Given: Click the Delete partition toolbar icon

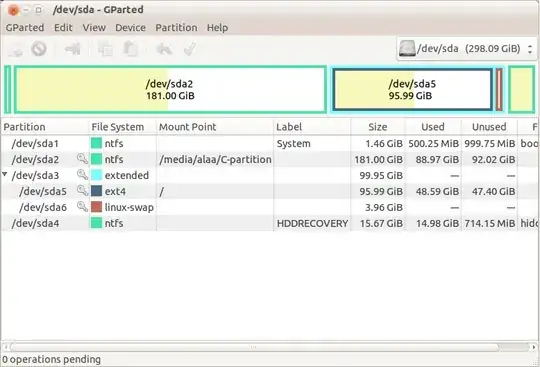Looking at the screenshot, I should point(39,49).
